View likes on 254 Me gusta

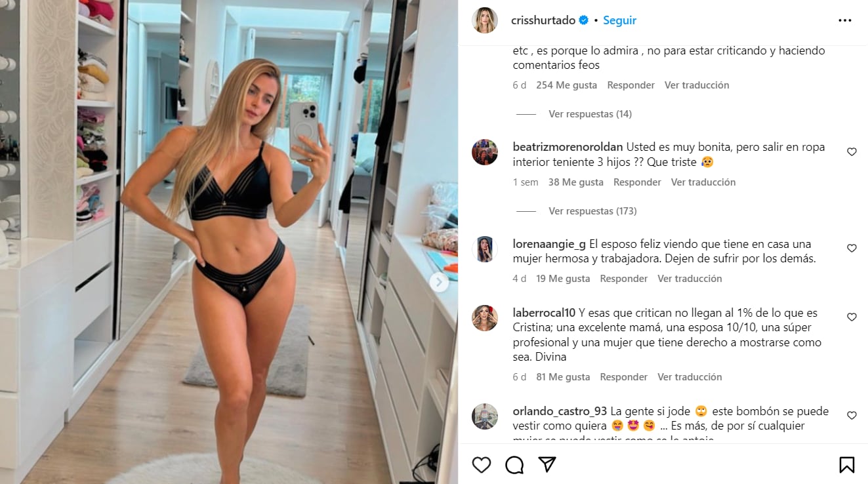click(566, 85)
